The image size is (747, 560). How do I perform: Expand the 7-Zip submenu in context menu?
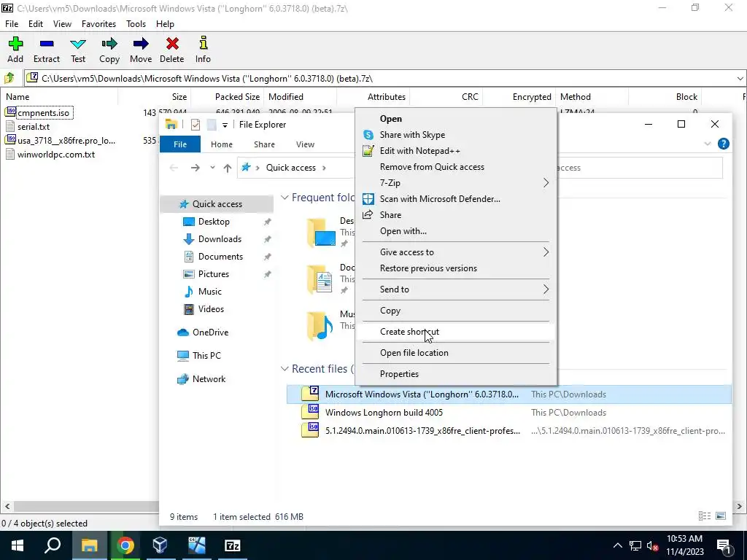(x=456, y=183)
